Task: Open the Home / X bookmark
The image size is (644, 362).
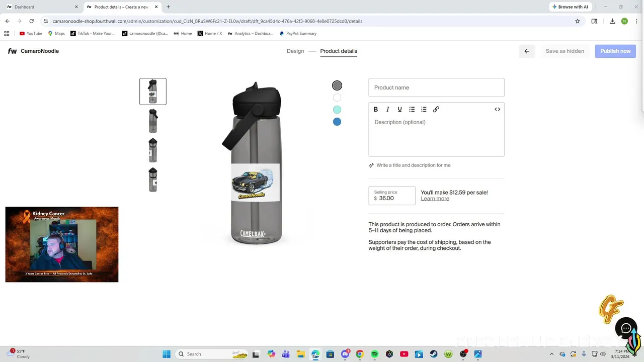Action: tap(210, 34)
